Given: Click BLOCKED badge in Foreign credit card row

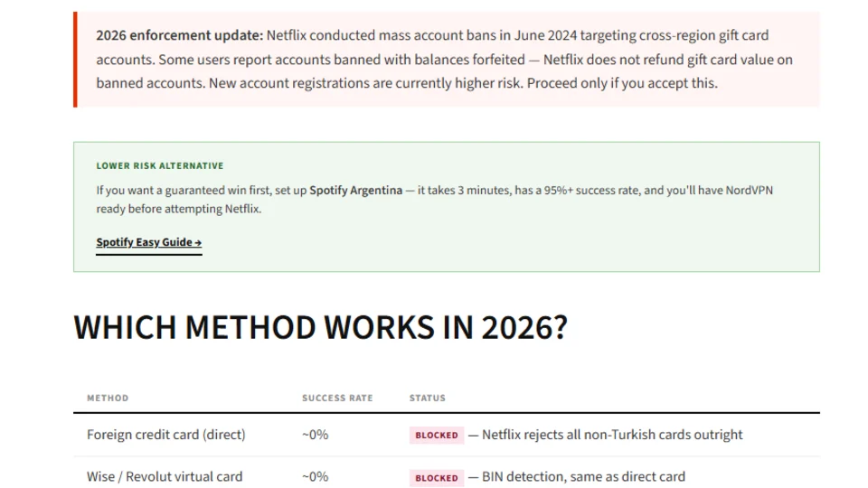Looking at the screenshot, I should pos(437,435).
